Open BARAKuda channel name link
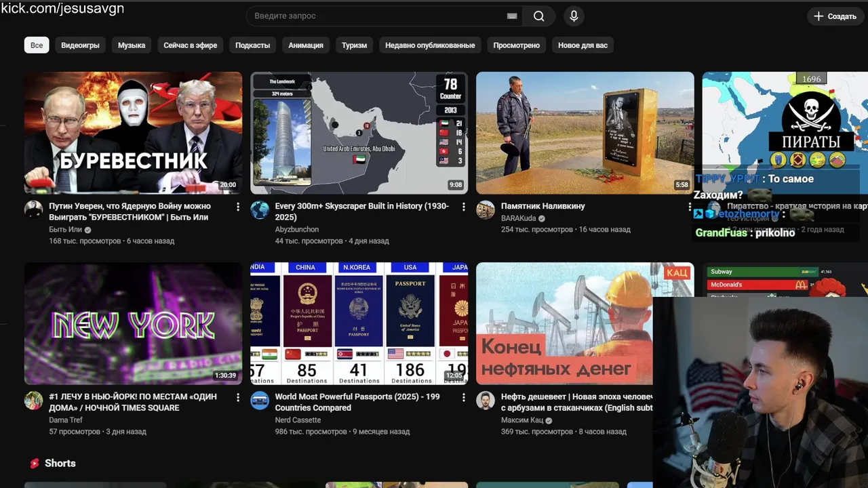 [519, 218]
